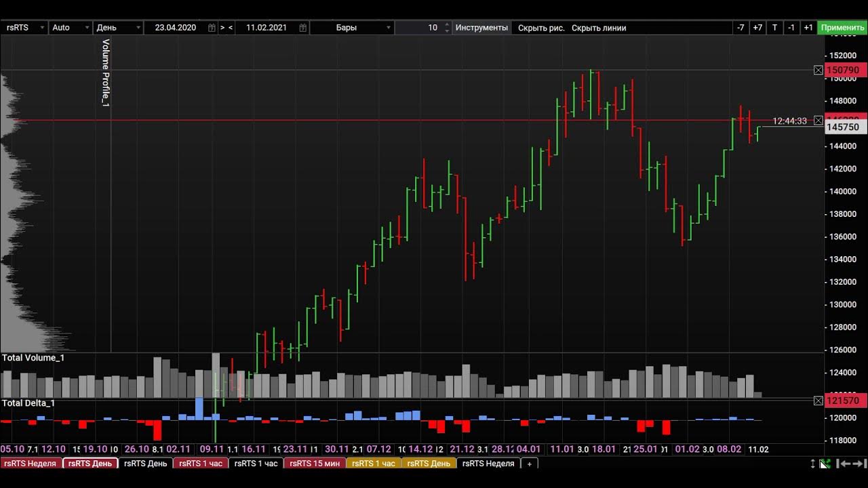
Task: Click the Total Delta_1 panel label
Action: point(28,403)
